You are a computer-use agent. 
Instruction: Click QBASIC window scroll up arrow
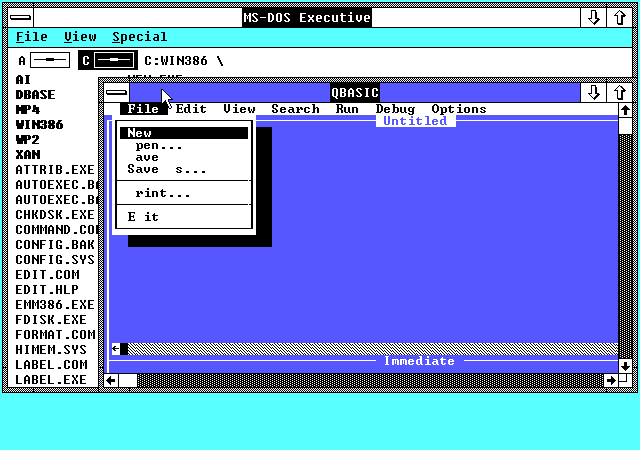click(625, 110)
